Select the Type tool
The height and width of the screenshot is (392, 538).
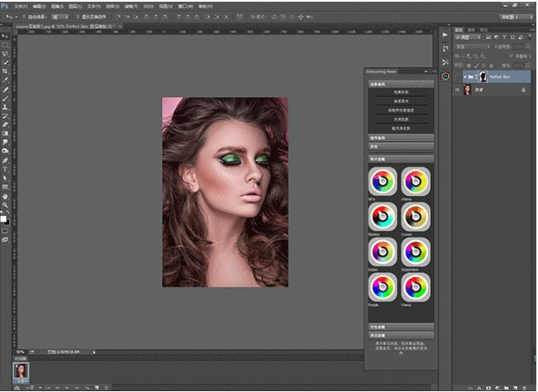5,168
